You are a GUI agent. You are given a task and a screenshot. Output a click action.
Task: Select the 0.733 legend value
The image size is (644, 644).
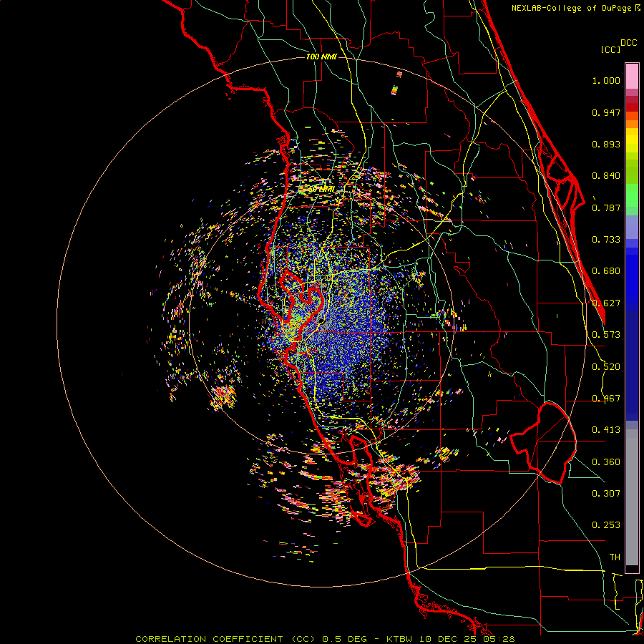606,240
